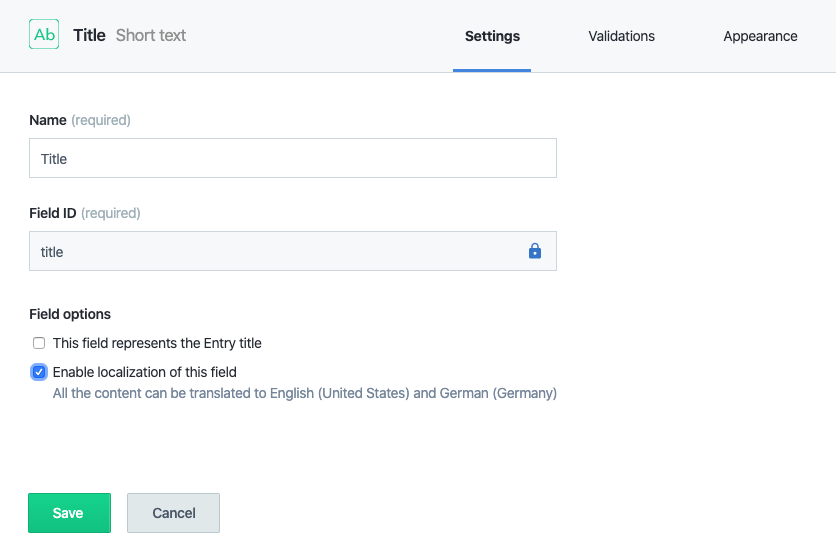Click the 'Field options' section heading

click(70, 314)
